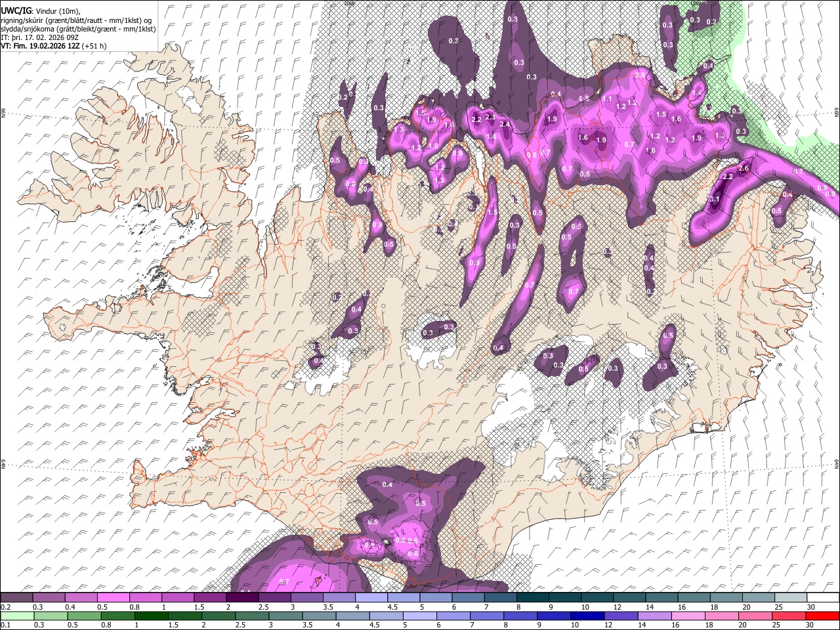This screenshot has height=630, width=840.
Task: Click the 'IT: þri. 17. 02. 2026 09Z' line
Action: tap(39, 37)
